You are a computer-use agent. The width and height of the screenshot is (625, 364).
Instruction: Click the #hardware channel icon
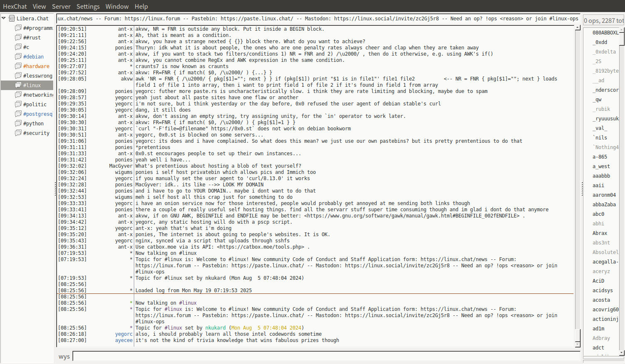click(x=18, y=66)
